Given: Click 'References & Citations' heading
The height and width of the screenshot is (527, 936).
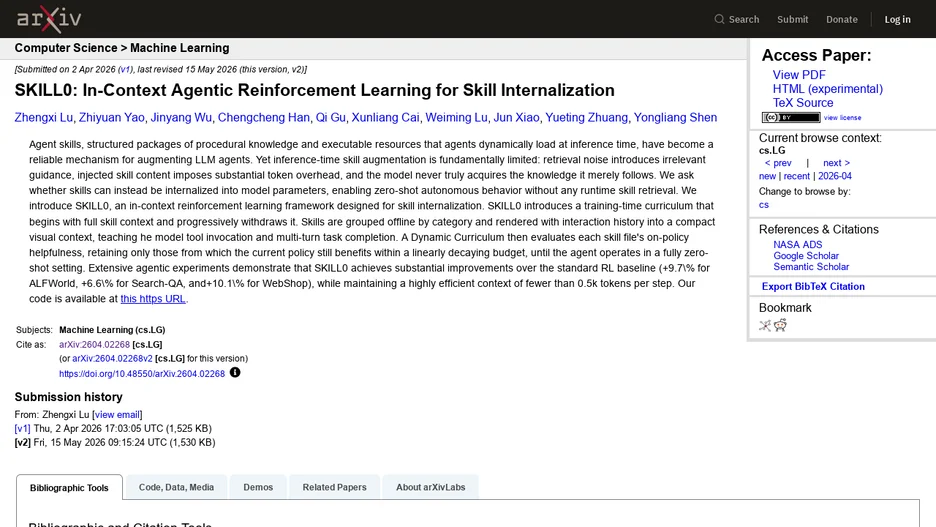Looking at the screenshot, I should (x=818, y=230).
